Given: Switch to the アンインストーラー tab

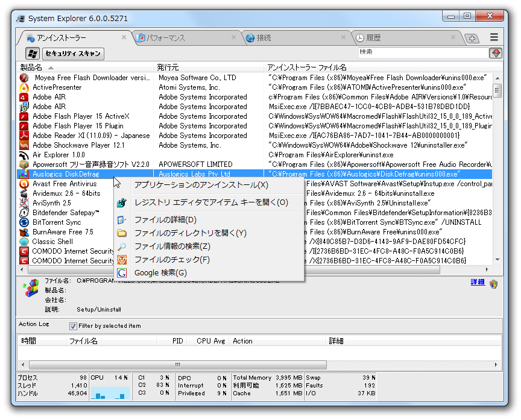Looking at the screenshot, I should click(75, 38).
